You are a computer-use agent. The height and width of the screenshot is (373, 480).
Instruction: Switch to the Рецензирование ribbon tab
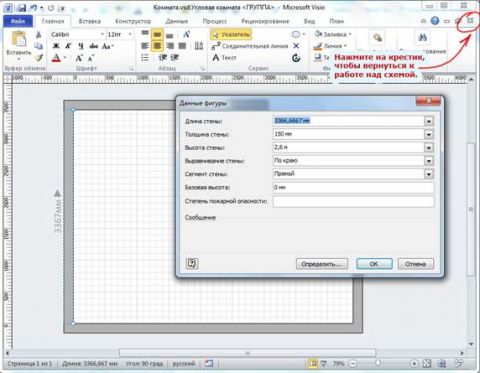pyautogui.click(x=265, y=21)
